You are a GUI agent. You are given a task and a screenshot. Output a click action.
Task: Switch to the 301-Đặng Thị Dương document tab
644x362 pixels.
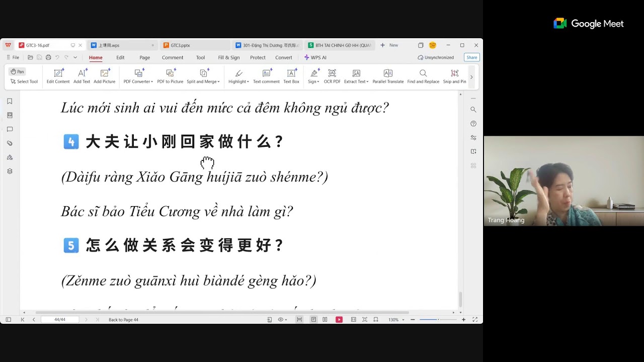click(x=267, y=45)
